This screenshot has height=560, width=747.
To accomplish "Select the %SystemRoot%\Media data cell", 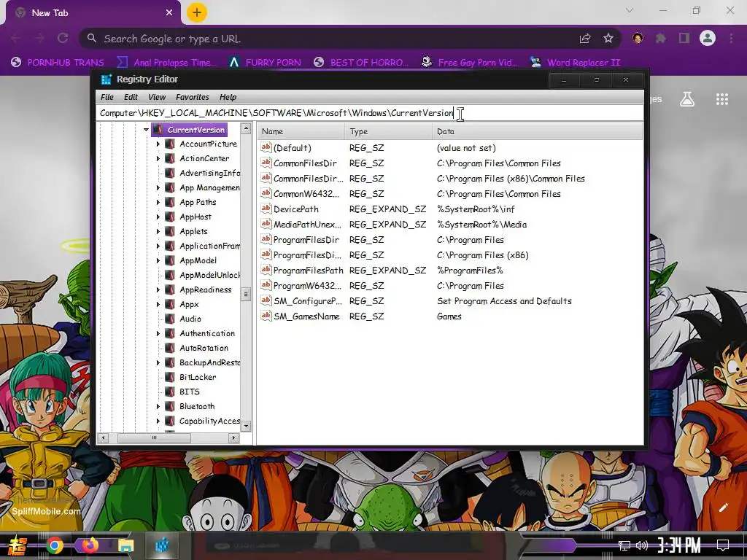I will (481, 225).
